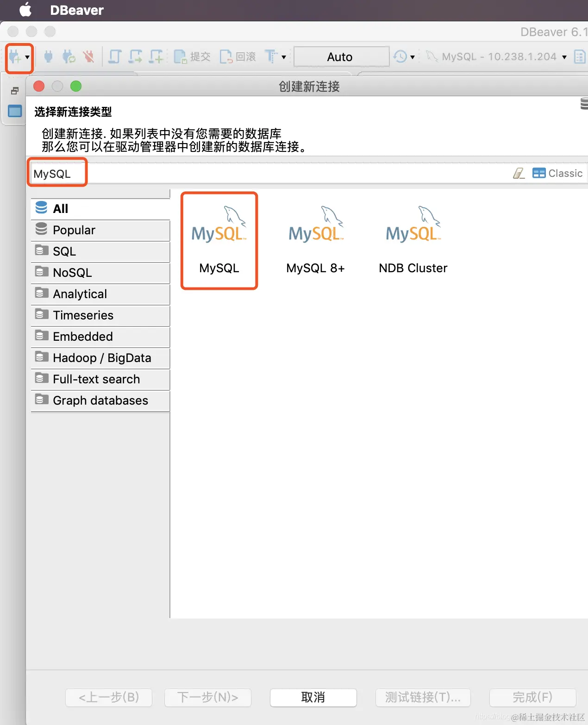
Task: Click the reconnect plug icon
Action: coord(69,56)
